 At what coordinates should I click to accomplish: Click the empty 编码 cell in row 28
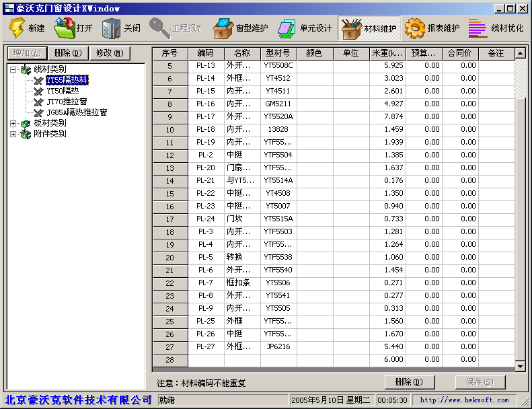click(206, 359)
